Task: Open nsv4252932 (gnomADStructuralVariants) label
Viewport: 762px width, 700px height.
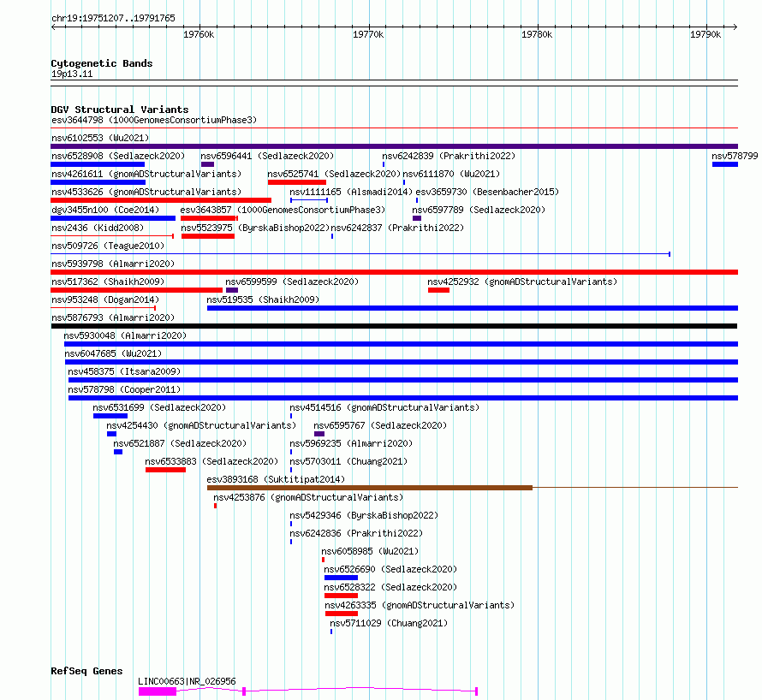Action: (x=522, y=282)
